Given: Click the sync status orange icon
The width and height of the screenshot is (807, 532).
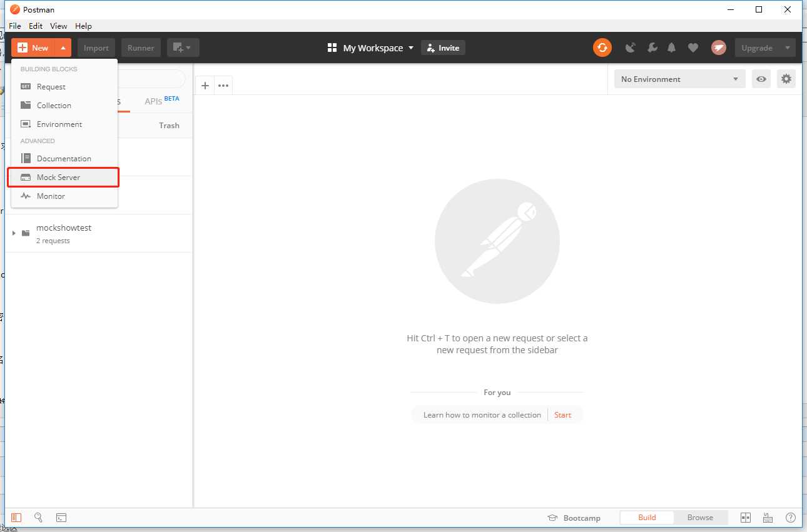Looking at the screenshot, I should pos(602,48).
